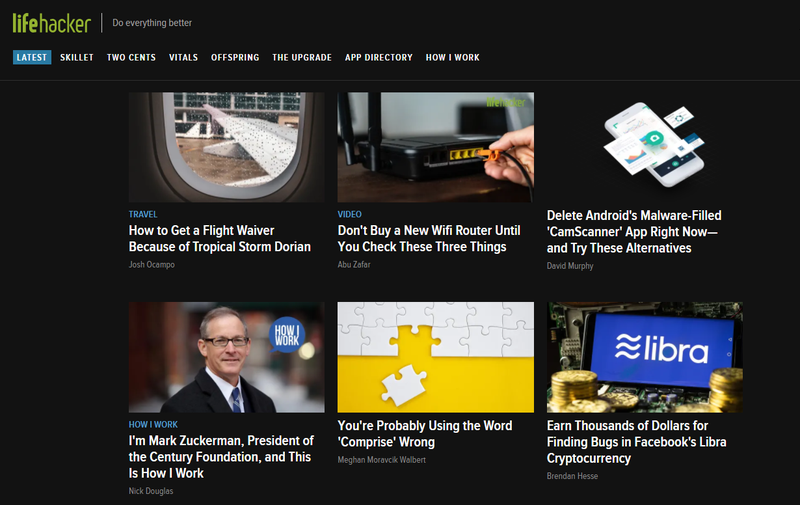Read the Flight Waiver Tropical Storm Dorian headline
The width and height of the screenshot is (800, 505).
click(x=220, y=239)
